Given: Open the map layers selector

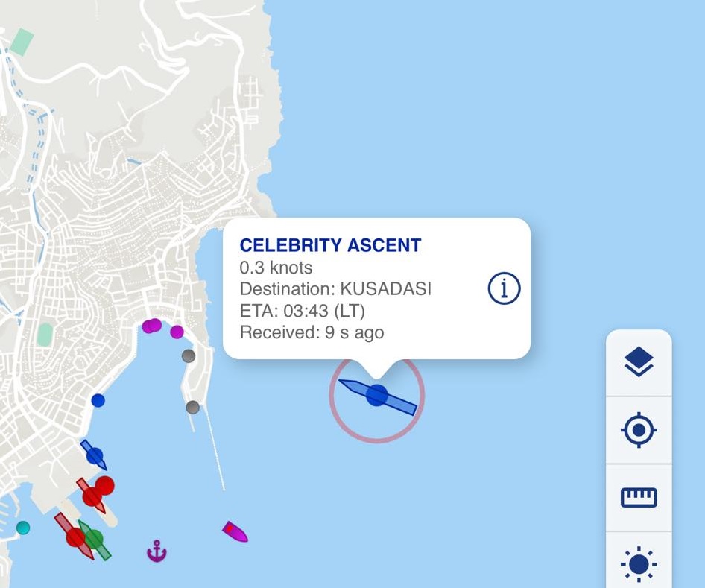Looking at the screenshot, I should (639, 363).
